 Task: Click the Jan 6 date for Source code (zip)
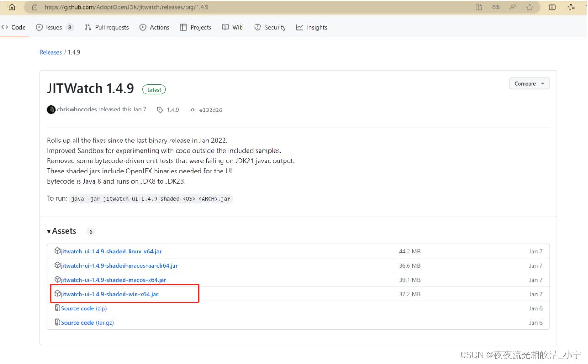pos(536,308)
